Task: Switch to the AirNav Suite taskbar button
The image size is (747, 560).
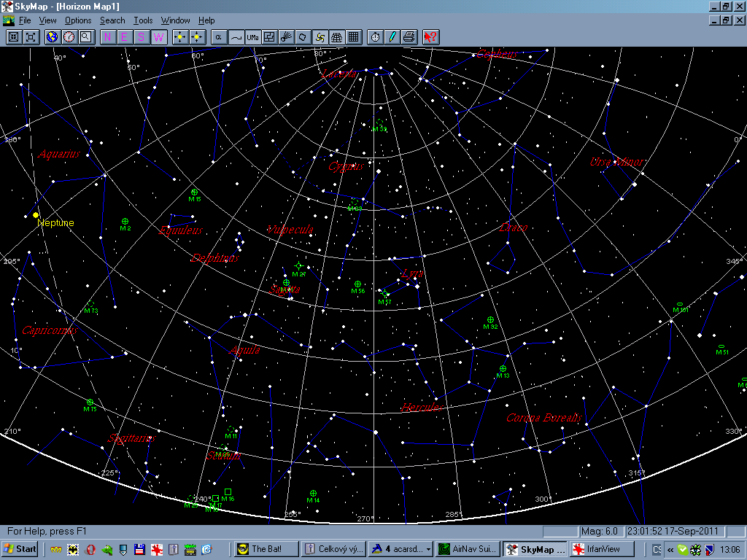Action: pos(468,549)
